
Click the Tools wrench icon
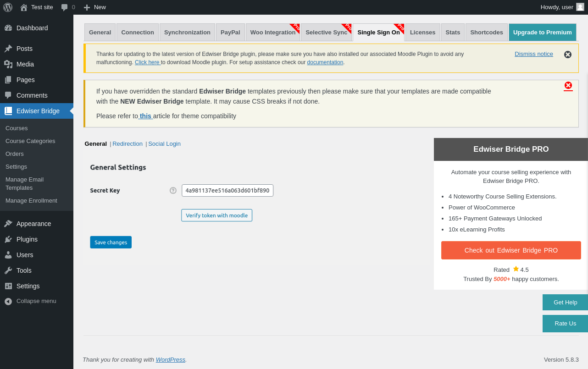pyautogui.click(x=8, y=270)
